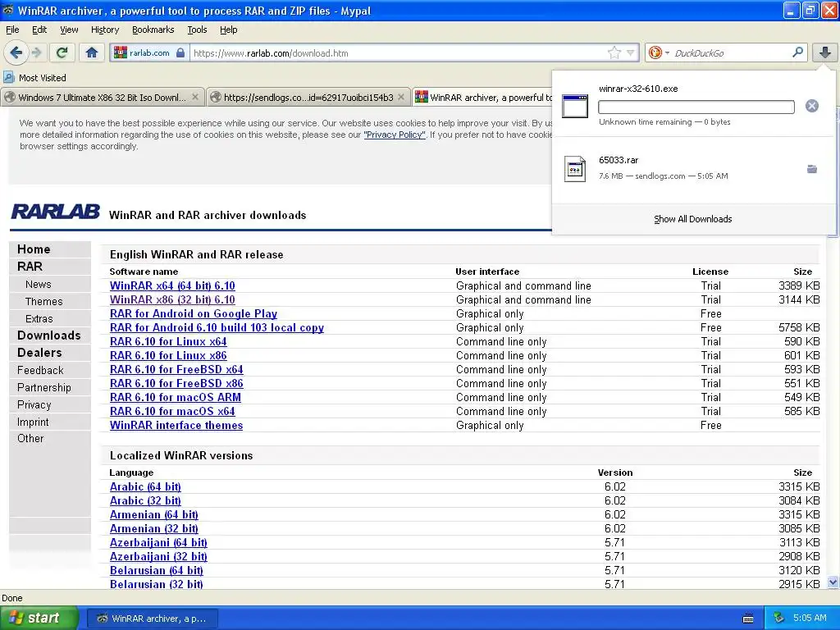This screenshot has width=840, height=630.
Task: Open Imprint in the sidebar
Action: click(33, 422)
